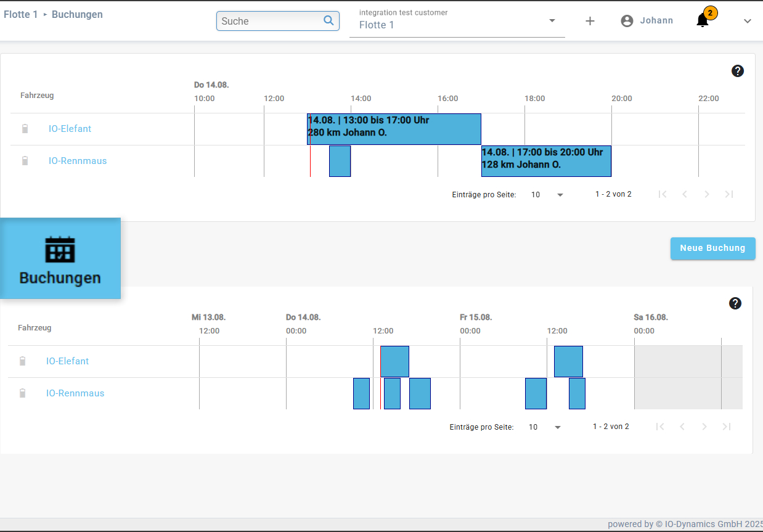Go to next page in upper pagination

click(x=707, y=194)
